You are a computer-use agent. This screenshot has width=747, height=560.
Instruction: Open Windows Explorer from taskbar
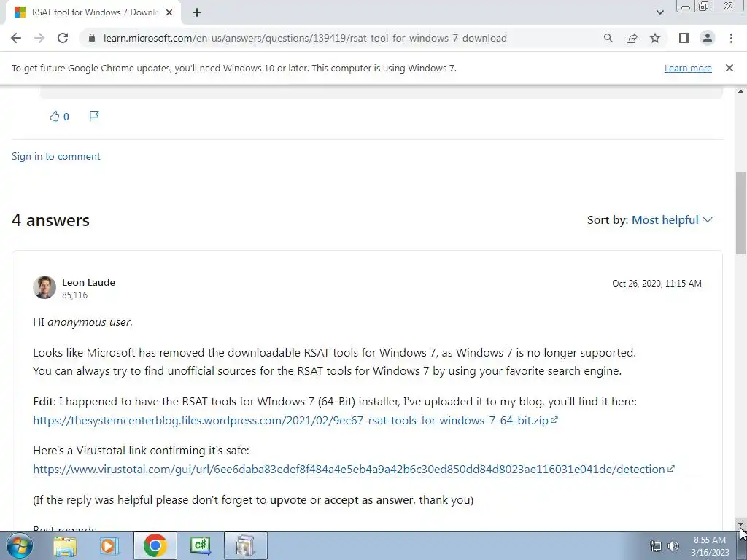pos(65,545)
